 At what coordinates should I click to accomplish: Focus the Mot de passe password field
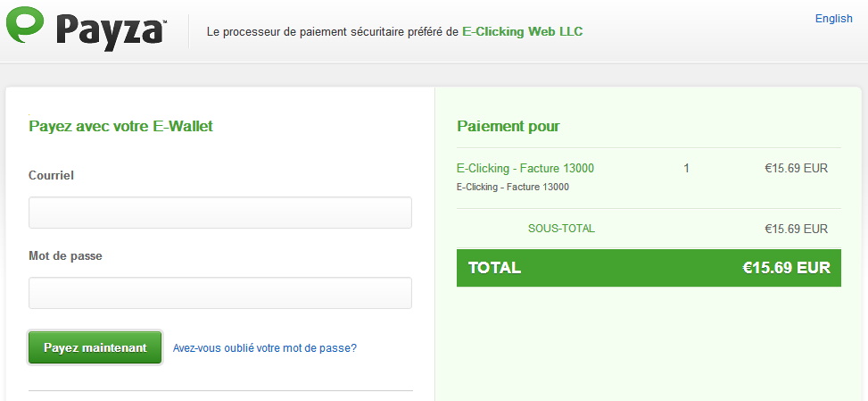220,293
